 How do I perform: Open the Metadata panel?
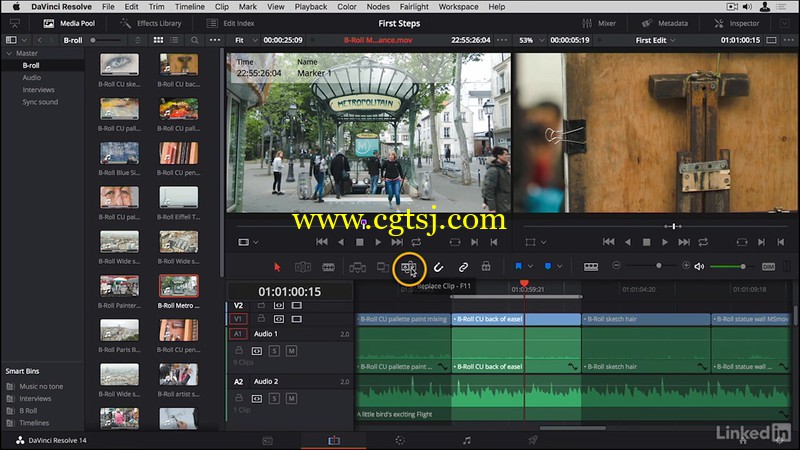pyautogui.click(x=665, y=23)
